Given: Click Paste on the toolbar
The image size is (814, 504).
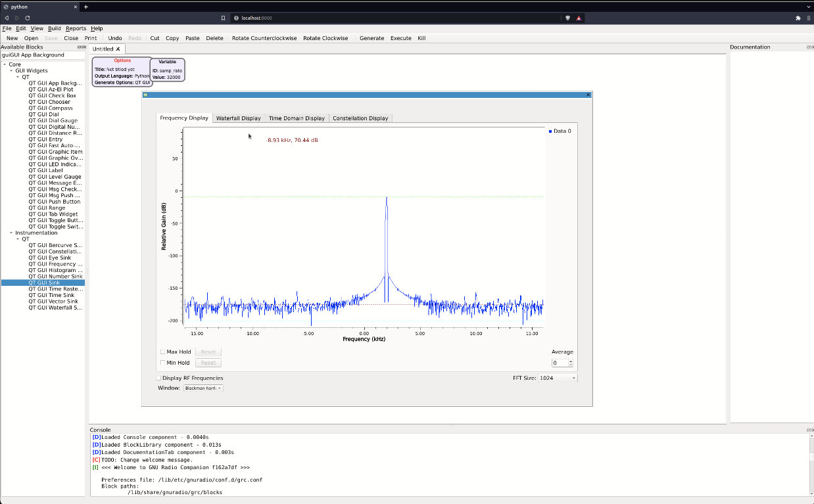Looking at the screenshot, I should (192, 38).
